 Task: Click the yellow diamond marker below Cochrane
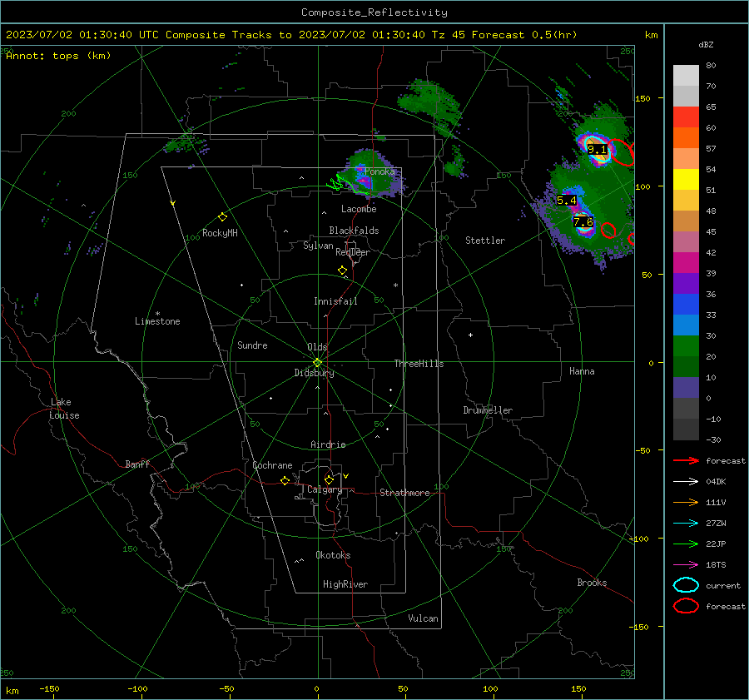point(285,480)
